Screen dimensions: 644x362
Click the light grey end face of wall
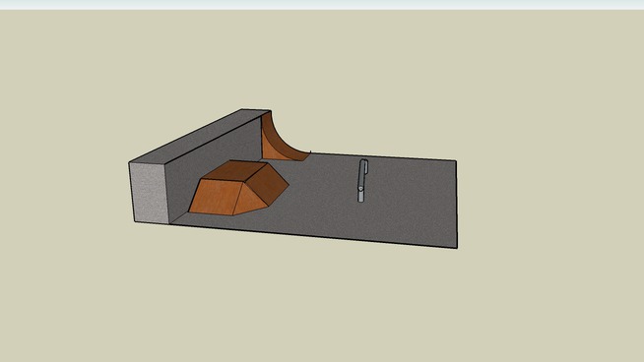(x=150, y=193)
